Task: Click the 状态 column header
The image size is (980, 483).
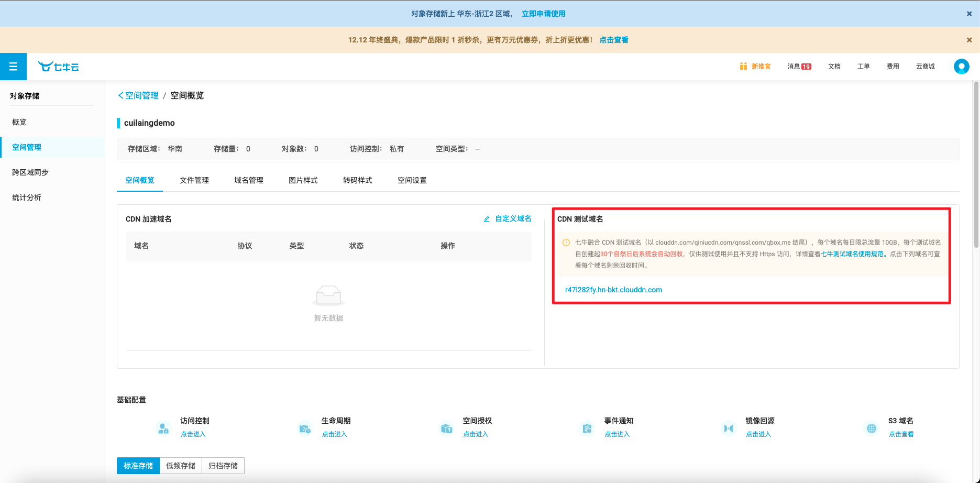Action: 356,246
